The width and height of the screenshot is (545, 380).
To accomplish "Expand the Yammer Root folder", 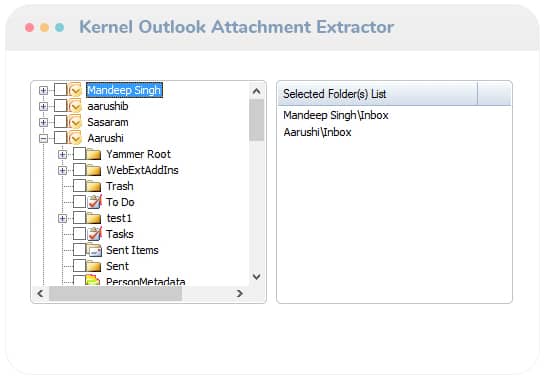I will click(x=63, y=154).
